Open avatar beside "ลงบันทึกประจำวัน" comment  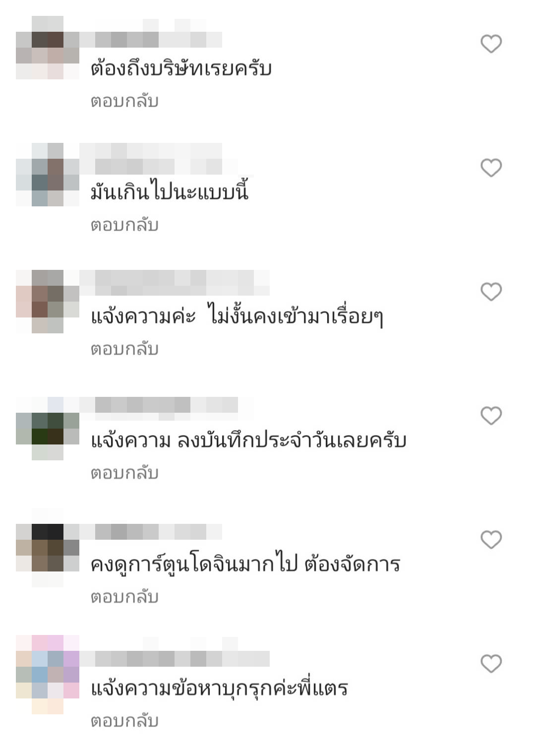click(48, 429)
